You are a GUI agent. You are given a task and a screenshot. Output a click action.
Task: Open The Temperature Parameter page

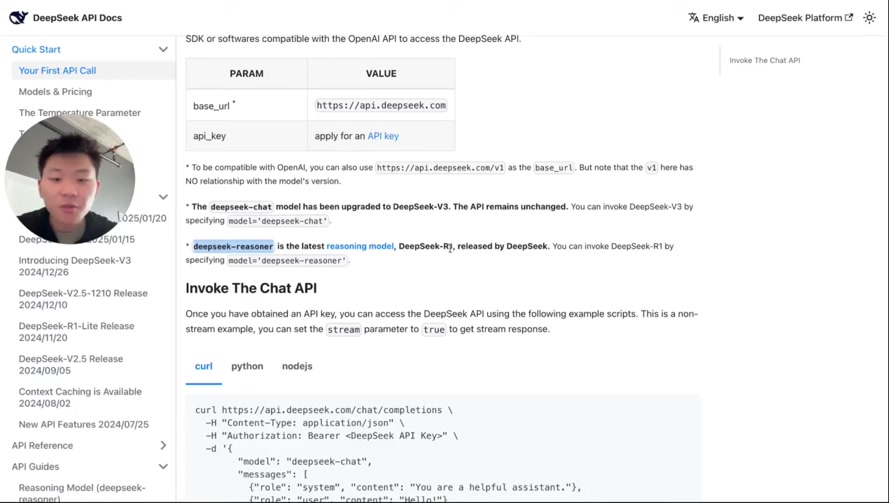tap(79, 112)
